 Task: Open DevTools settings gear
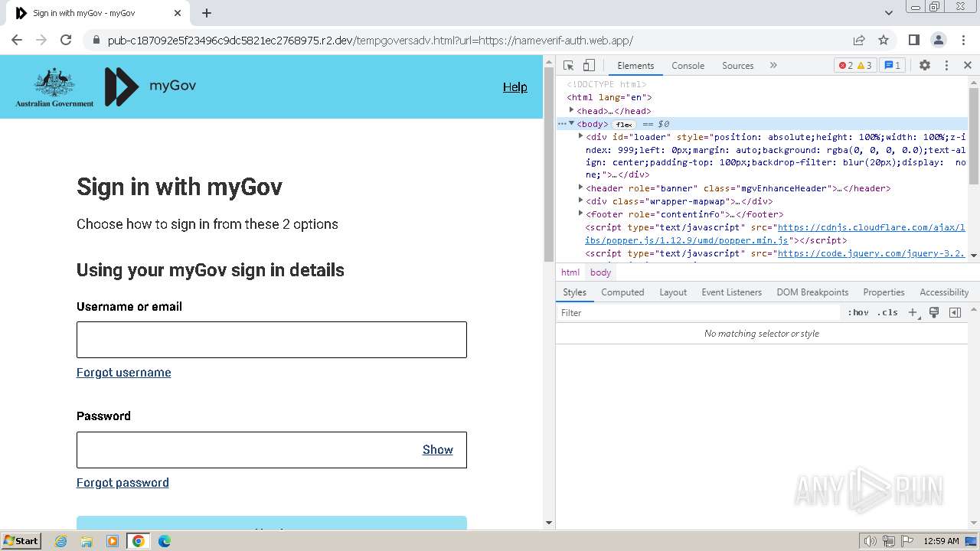click(x=925, y=65)
